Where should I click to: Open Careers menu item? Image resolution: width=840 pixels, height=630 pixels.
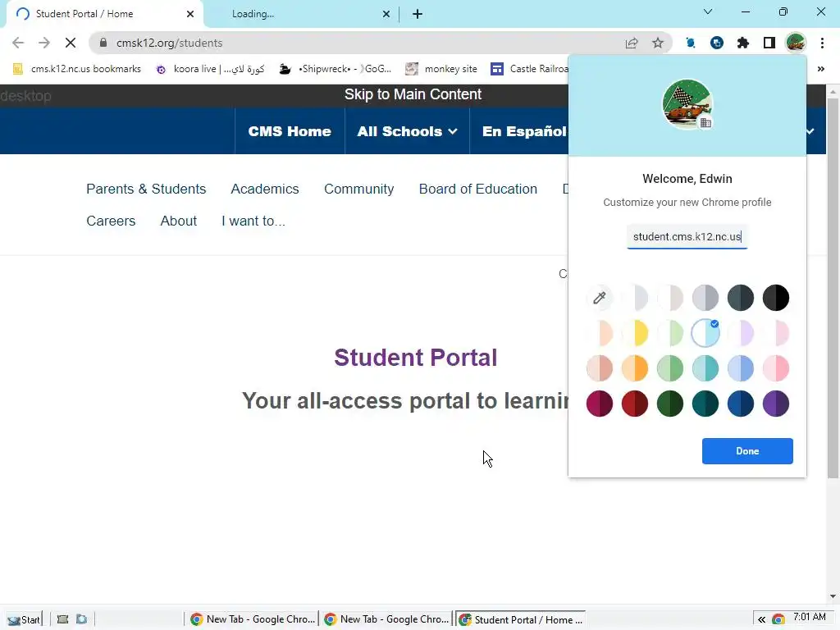click(111, 221)
